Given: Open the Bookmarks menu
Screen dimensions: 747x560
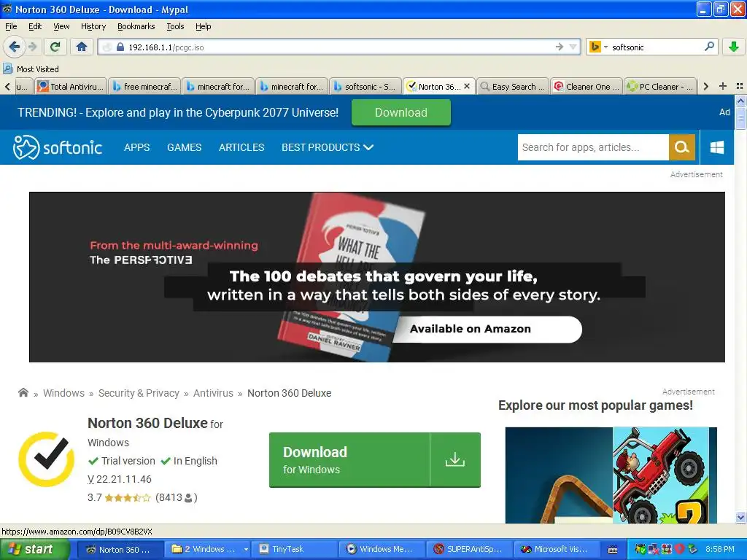Looking at the screenshot, I should (x=136, y=26).
